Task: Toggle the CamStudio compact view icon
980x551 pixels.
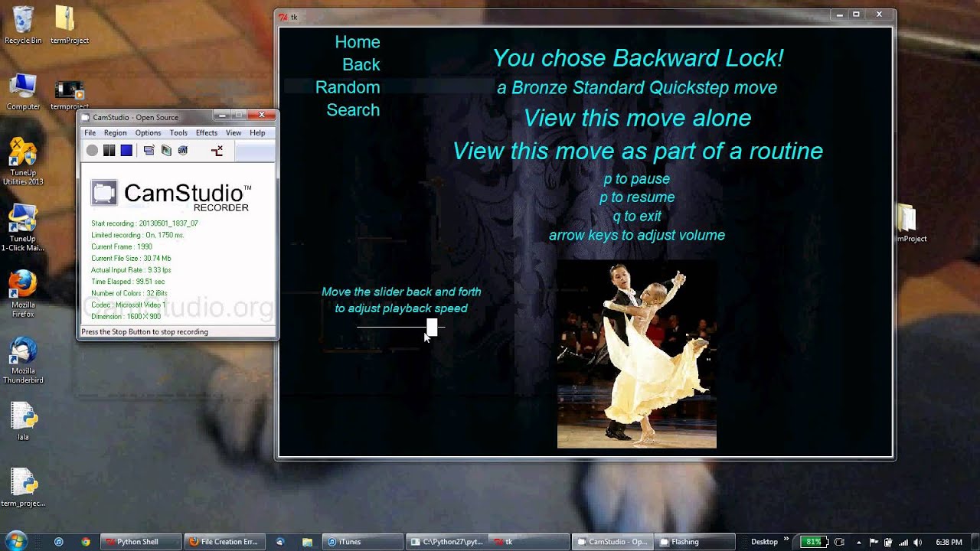Action: [x=149, y=151]
